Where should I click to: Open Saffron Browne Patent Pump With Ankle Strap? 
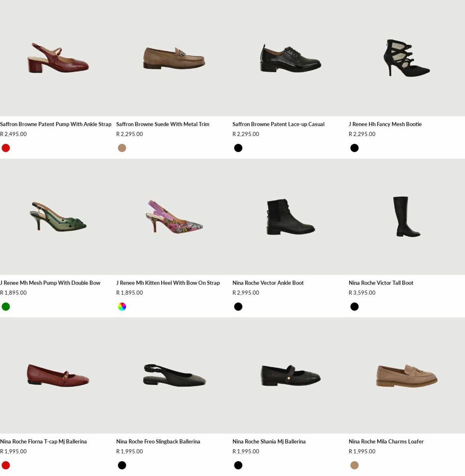56,124
